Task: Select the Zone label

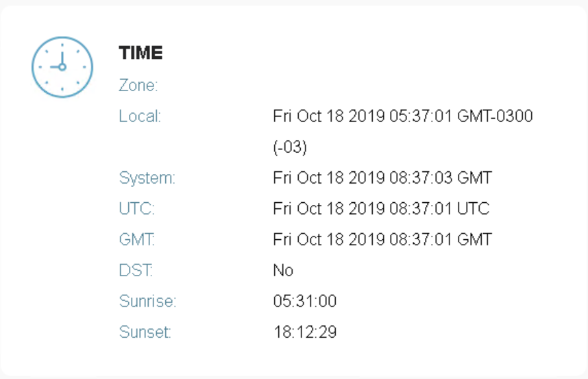Action: tap(138, 86)
